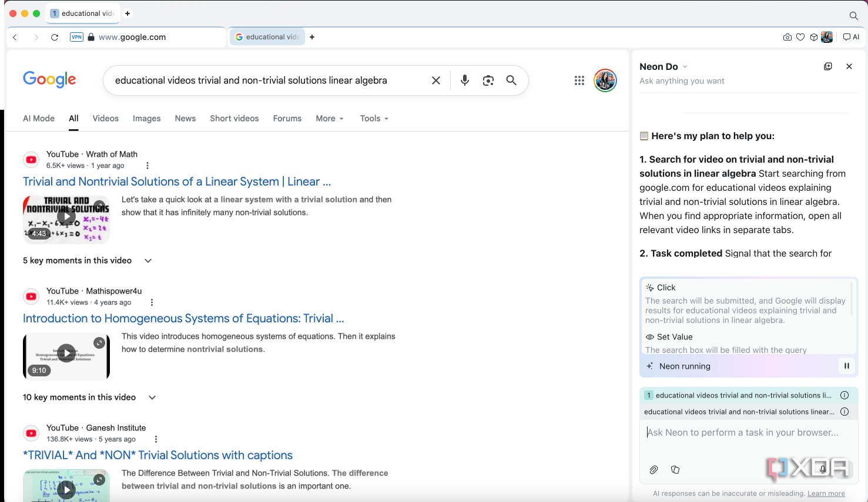Open Google Lens image search icon
The image size is (868, 502).
click(x=488, y=80)
